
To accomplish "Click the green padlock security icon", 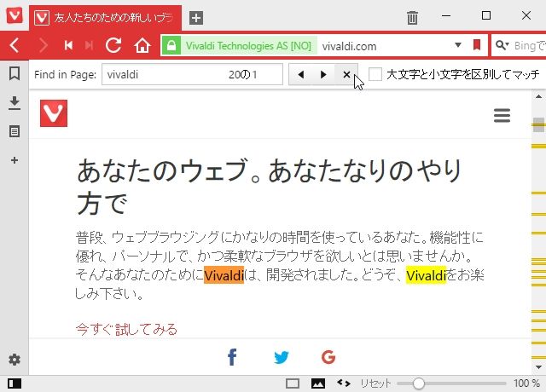I will (171, 45).
